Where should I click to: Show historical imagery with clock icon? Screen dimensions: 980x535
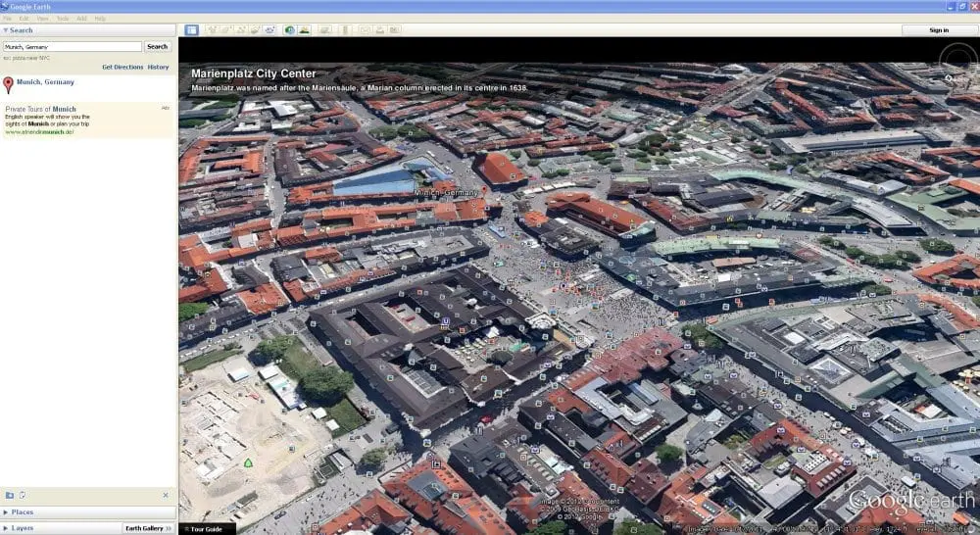click(289, 30)
